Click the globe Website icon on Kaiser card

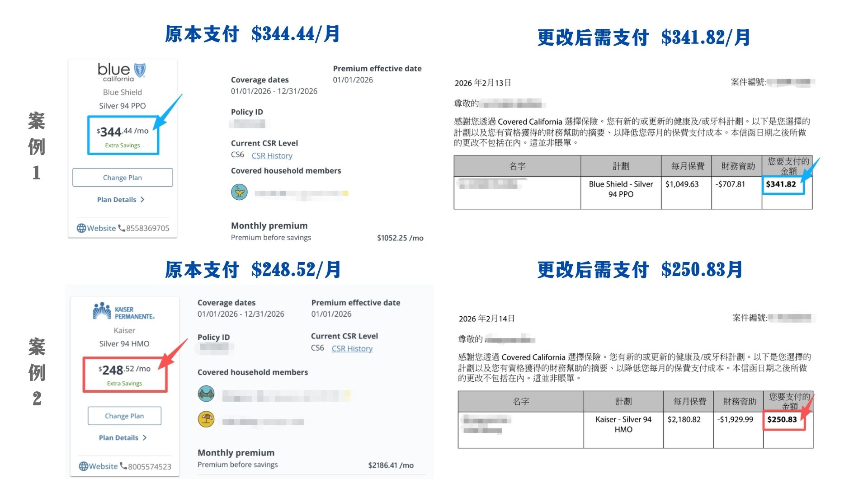click(84, 466)
